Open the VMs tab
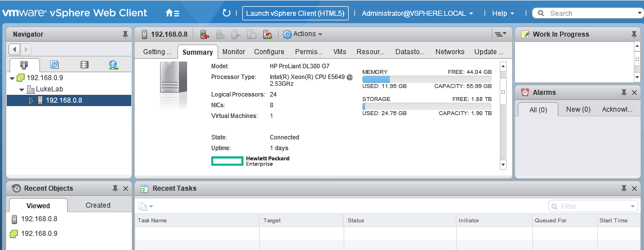Viewport: 644px width, 250px height. point(340,52)
